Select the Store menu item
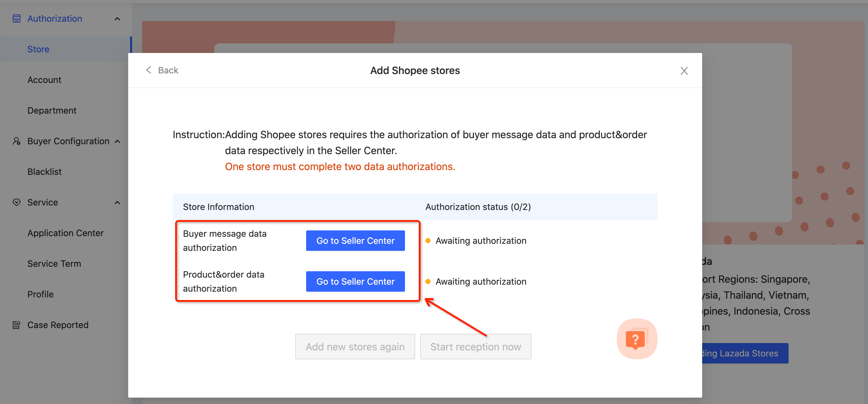868x404 pixels. pyautogui.click(x=38, y=49)
